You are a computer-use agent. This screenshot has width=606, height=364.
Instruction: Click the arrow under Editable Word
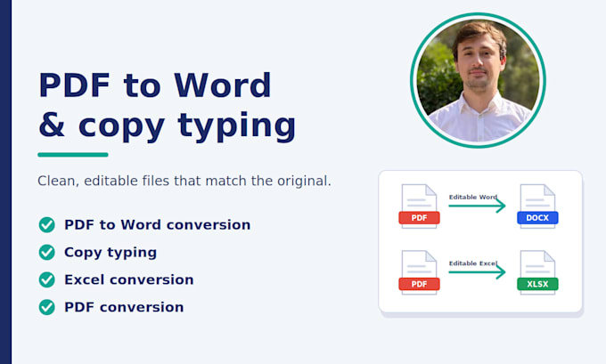click(477, 206)
